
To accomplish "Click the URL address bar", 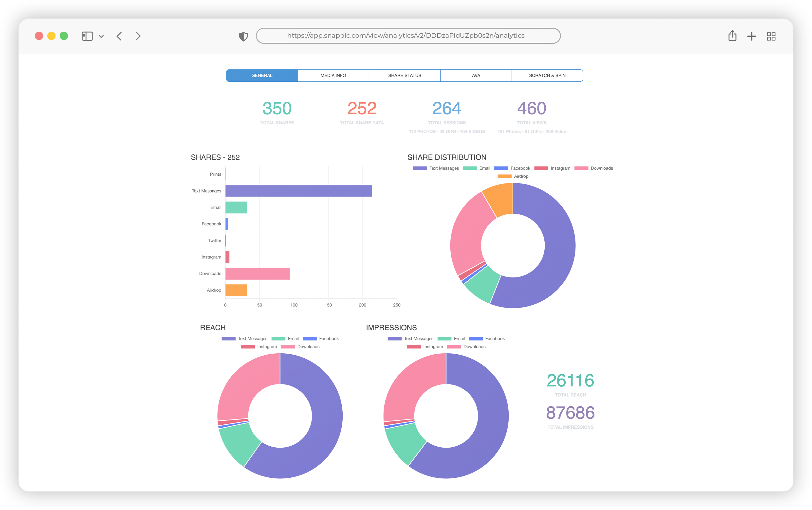I will (x=408, y=36).
